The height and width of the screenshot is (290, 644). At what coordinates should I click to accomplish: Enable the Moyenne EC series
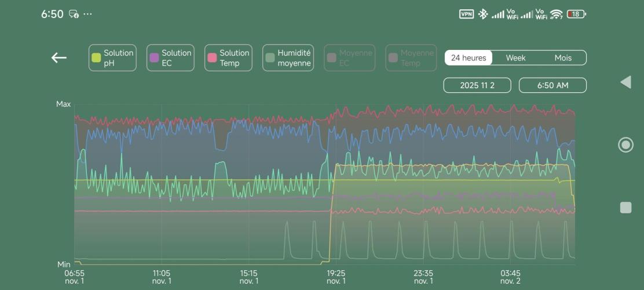pyautogui.click(x=349, y=58)
